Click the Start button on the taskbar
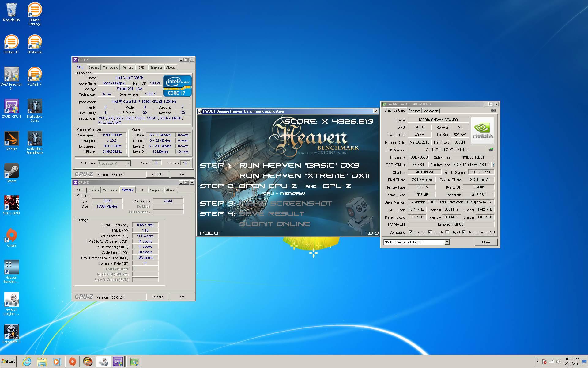588x368 pixels. click(x=9, y=362)
